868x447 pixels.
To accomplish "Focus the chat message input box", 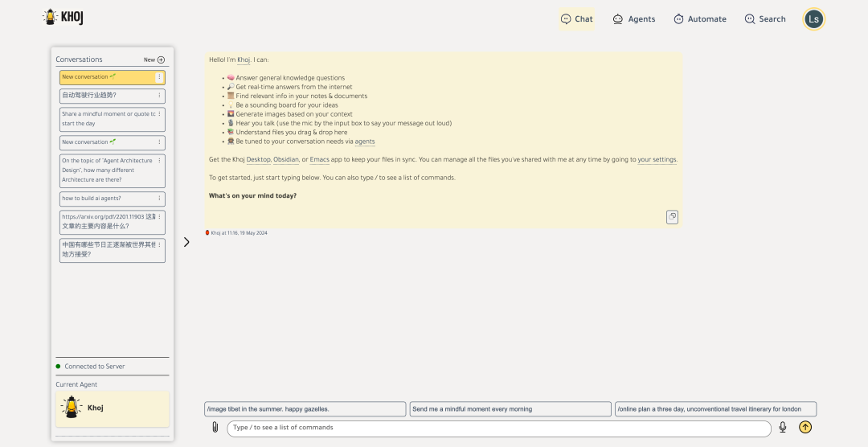I will coord(499,429).
